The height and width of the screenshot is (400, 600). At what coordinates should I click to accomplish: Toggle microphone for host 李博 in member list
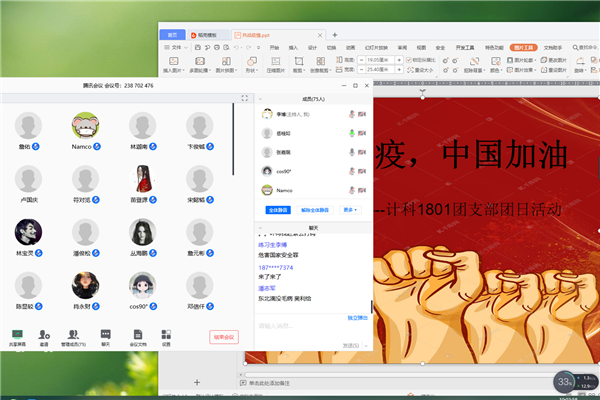[352, 114]
